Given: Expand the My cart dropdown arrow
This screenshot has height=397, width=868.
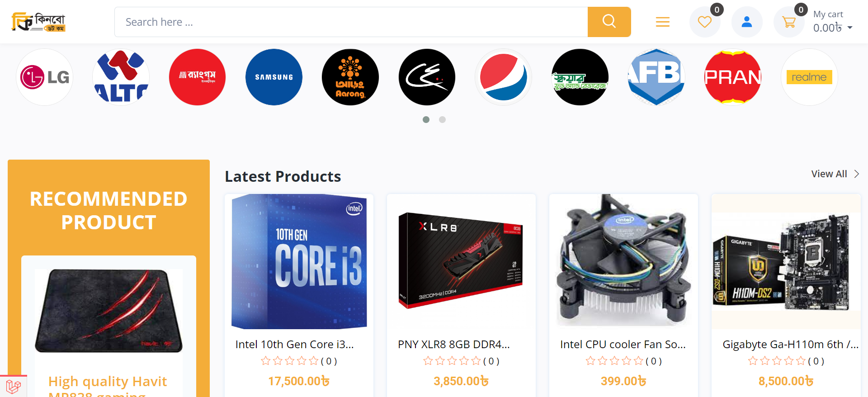Looking at the screenshot, I should point(850,28).
